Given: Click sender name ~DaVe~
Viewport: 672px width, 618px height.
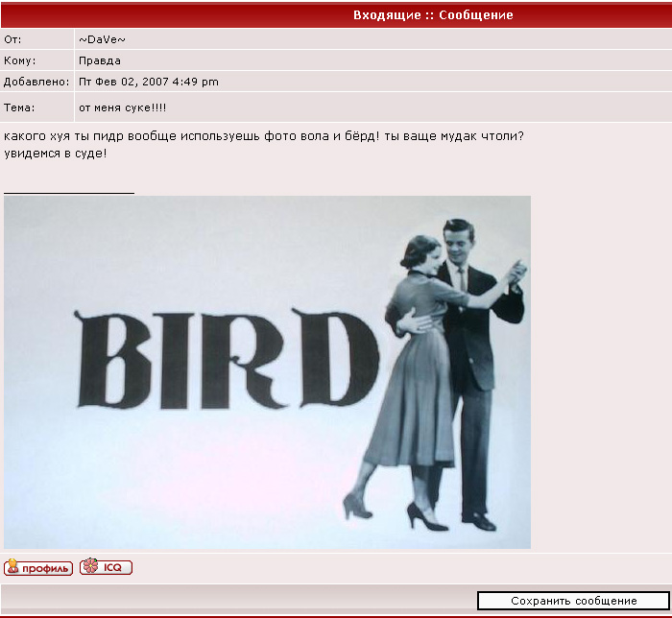Looking at the screenshot, I should coord(102,39).
